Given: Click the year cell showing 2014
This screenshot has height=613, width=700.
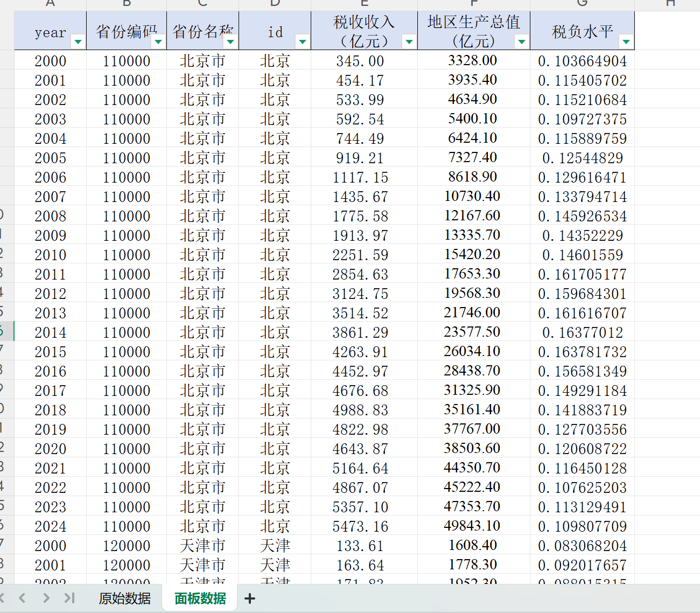Looking at the screenshot, I should [x=51, y=332].
